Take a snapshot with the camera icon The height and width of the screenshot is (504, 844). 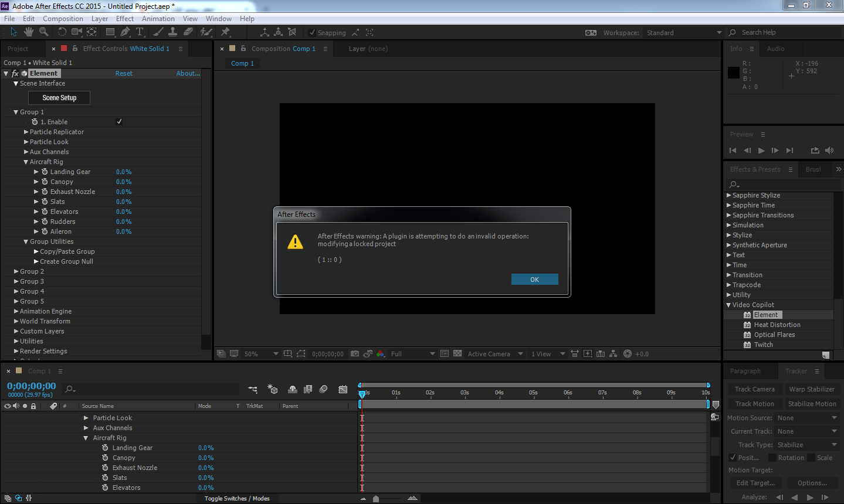point(355,354)
